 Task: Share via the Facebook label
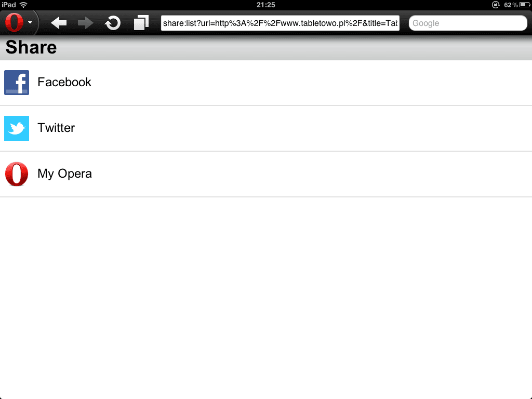tap(64, 82)
